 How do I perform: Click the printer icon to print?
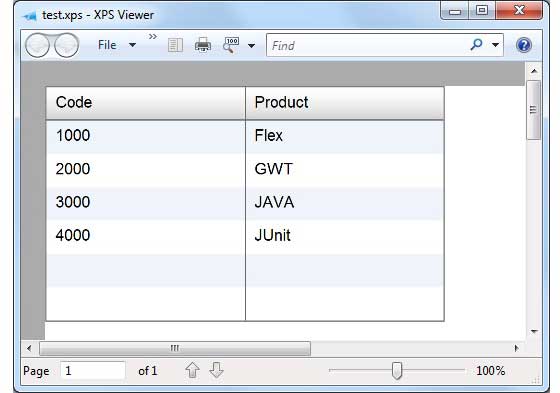tap(202, 45)
